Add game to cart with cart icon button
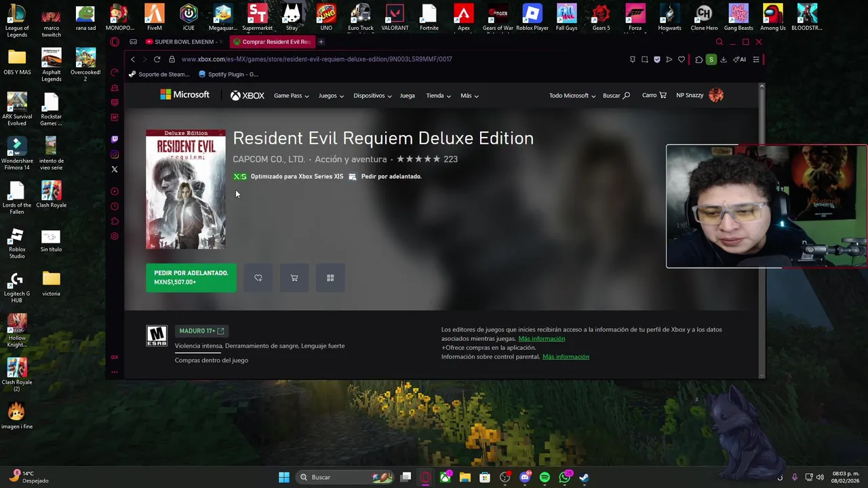The image size is (868, 488). (x=294, y=278)
